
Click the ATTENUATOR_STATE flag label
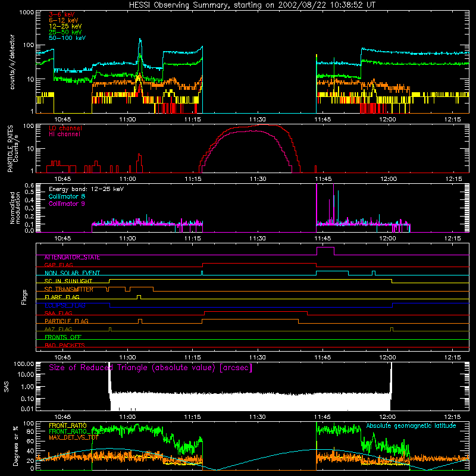[x=72, y=258]
